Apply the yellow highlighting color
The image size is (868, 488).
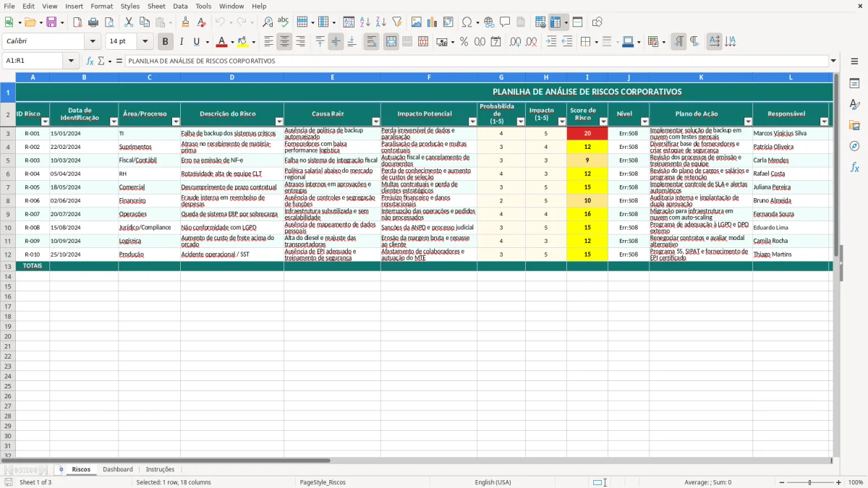[242, 42]
